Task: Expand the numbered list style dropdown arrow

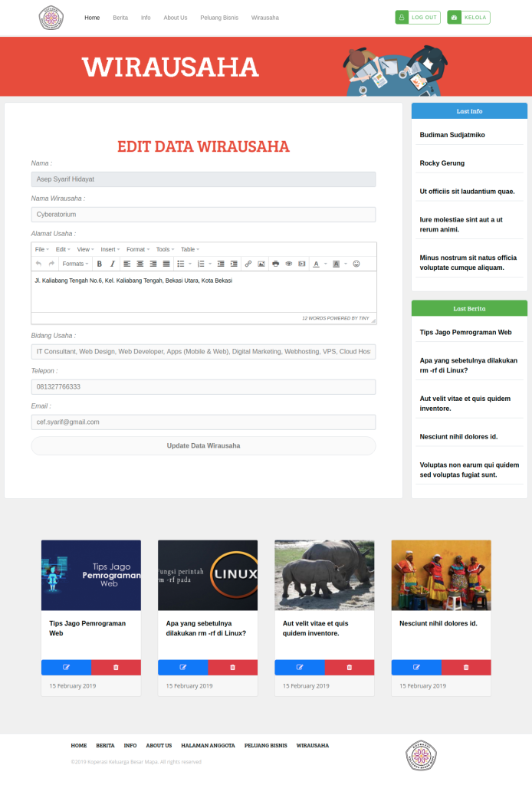Action: pos(209,264)
